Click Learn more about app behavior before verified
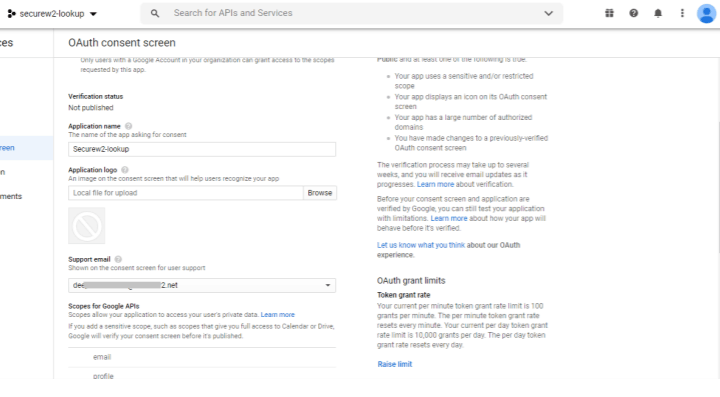Screen dimensions: 720x397 click(449, 218)
